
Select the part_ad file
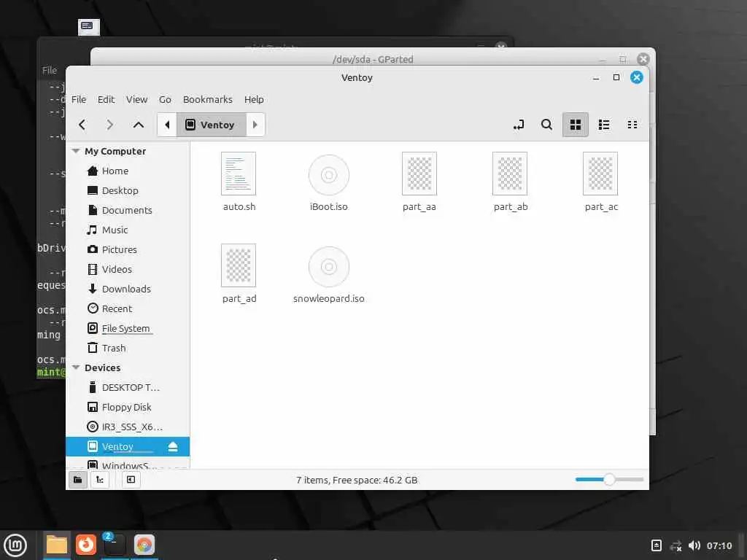point(239,273)
